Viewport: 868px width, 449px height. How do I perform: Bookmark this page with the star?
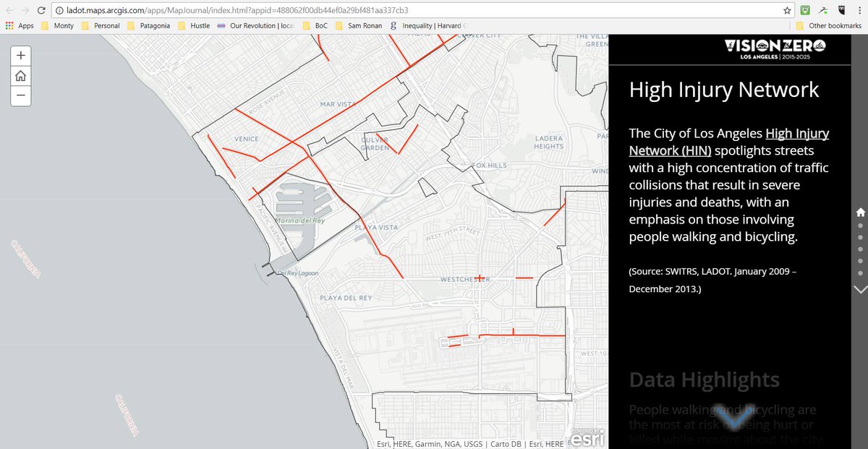pyautogui.click(x=787, y=11)
